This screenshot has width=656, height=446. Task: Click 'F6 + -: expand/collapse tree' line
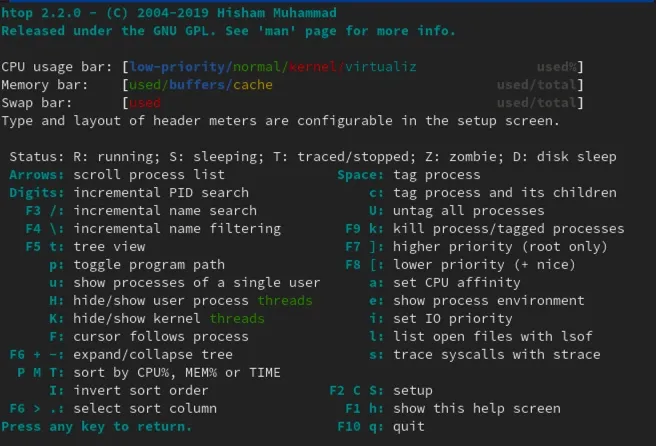(134, 355)
